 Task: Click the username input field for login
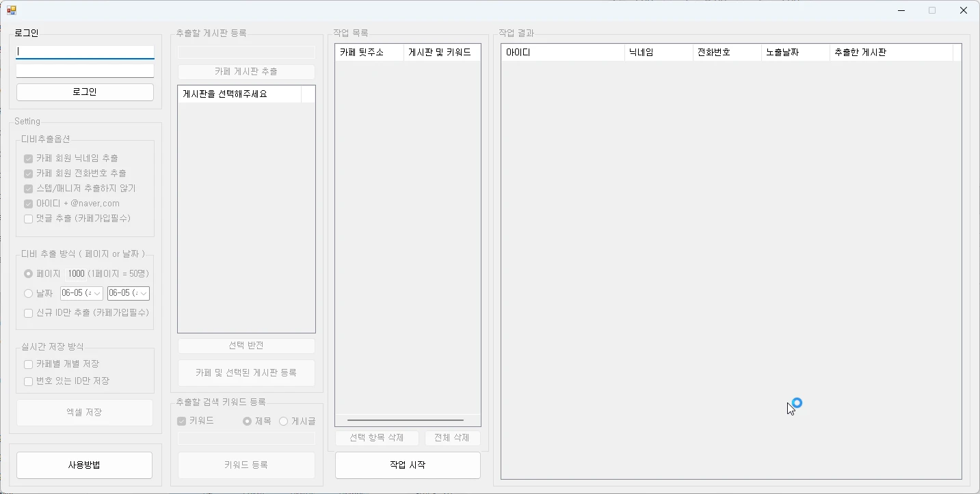84,51
